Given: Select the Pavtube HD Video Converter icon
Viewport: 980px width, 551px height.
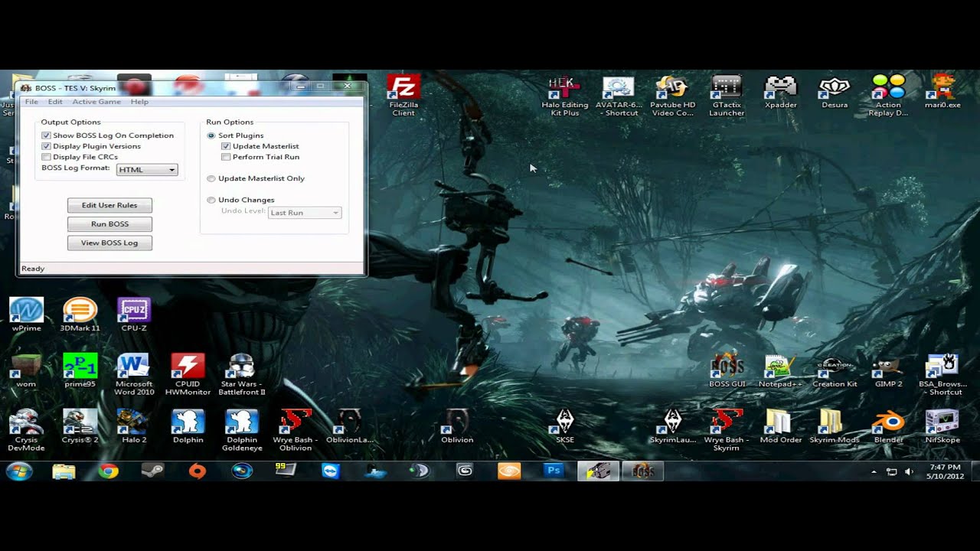Looking at the screenshot, I should (672, 95).
